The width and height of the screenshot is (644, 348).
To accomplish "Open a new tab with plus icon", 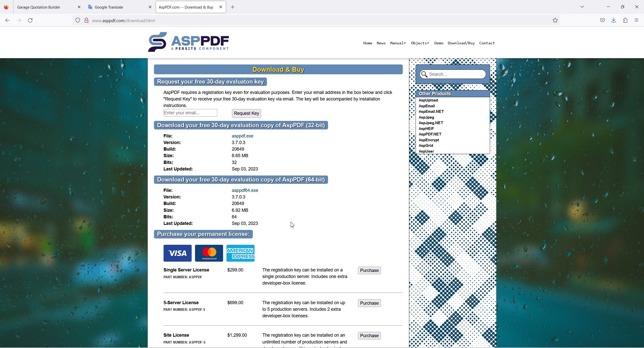I will (x=232, y=7).
